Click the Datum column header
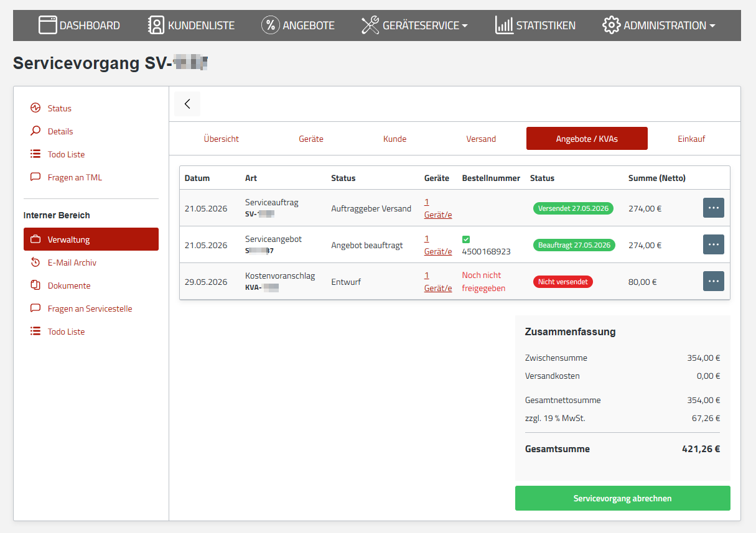 pyautogui.click(x=197, y=178)
